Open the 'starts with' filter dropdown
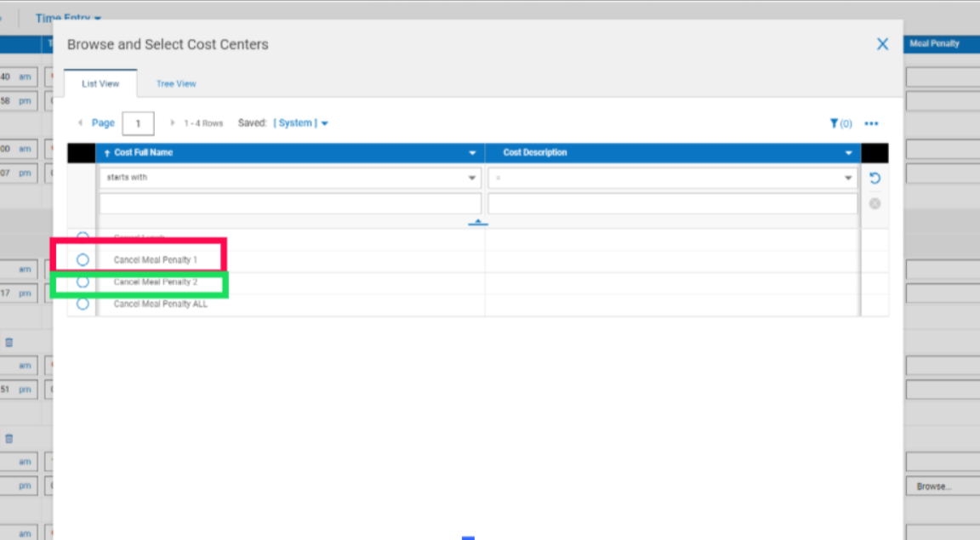The width and height of the screenshot is (980, 540). click(x=290, y=178)
